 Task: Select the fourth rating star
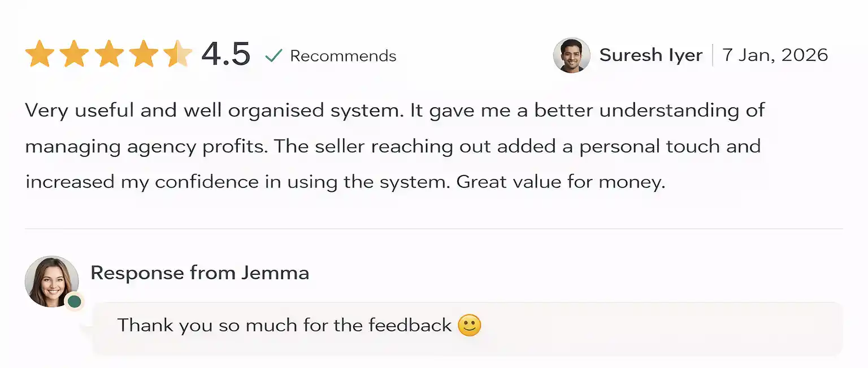(144, 54)
